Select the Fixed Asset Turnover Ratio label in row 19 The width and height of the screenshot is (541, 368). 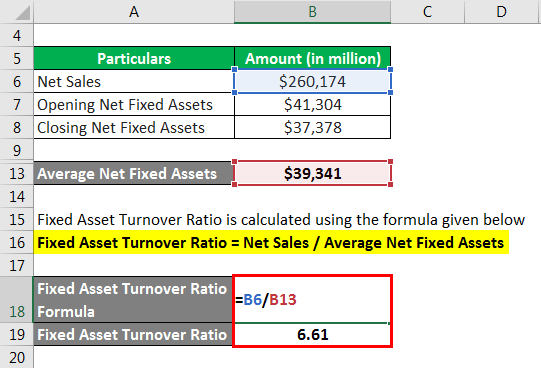coord(133,335)
